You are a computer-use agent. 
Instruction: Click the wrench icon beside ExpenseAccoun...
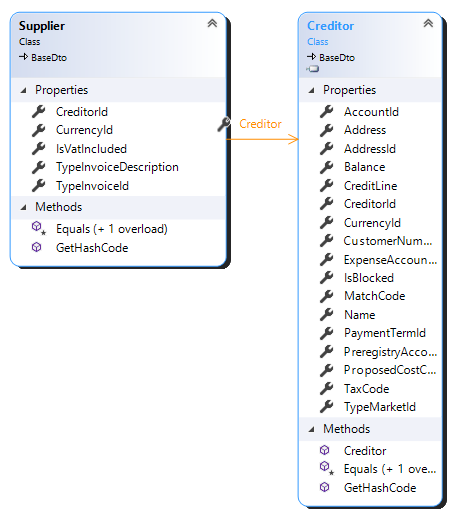click(x=327, y=260)
